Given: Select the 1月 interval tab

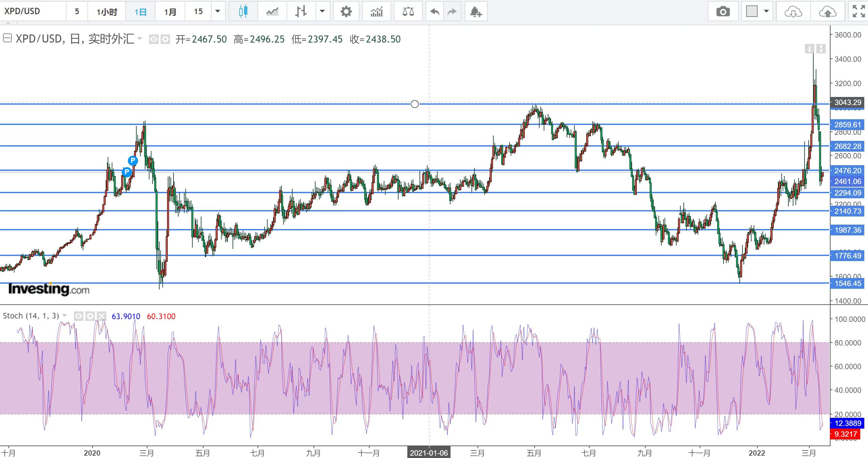Looking at the screenshot, I should pos(170,11).
